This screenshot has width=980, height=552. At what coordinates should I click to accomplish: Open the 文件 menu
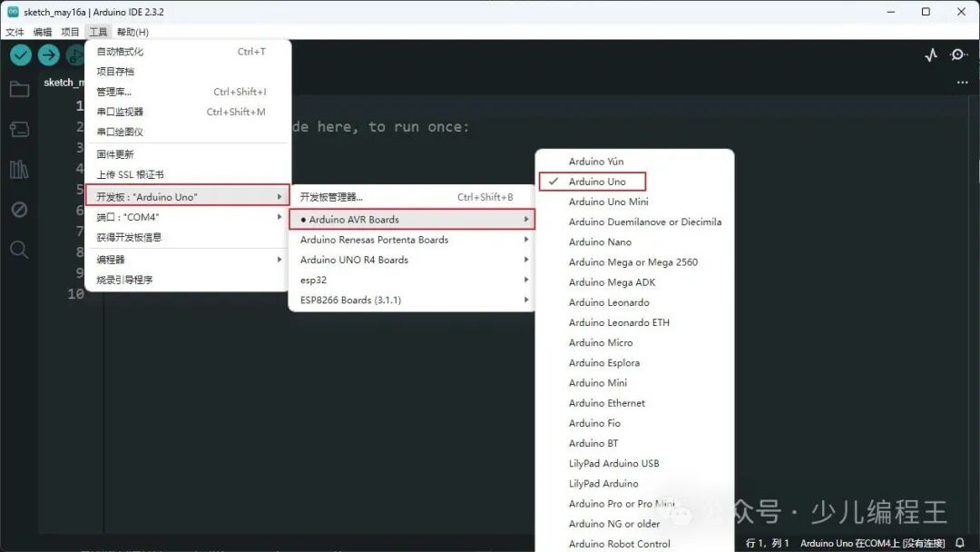click(x=15, y=31)
